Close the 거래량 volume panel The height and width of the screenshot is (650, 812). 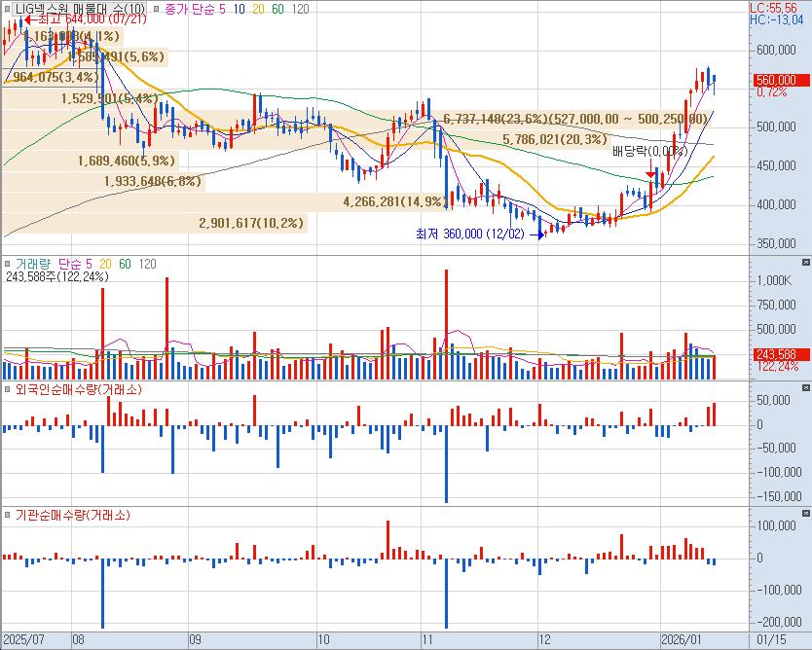804,263
